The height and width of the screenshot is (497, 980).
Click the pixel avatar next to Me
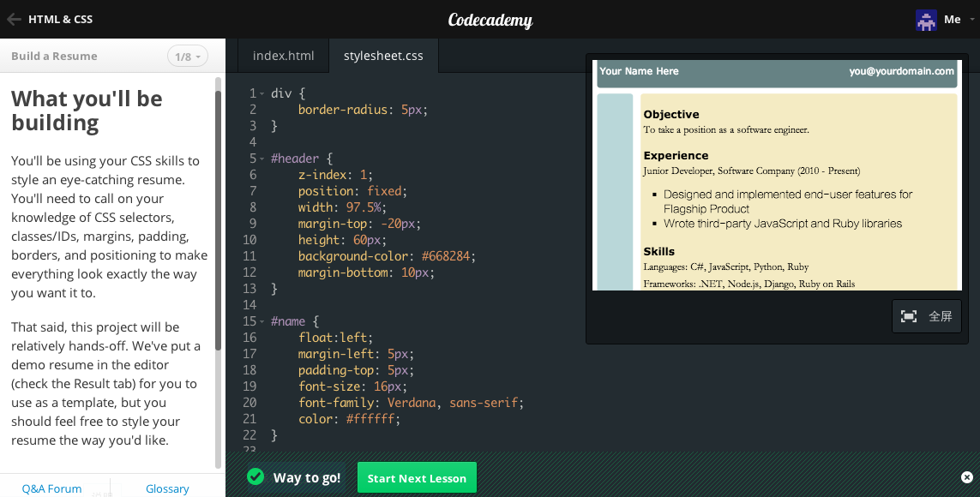coord(927,20)
